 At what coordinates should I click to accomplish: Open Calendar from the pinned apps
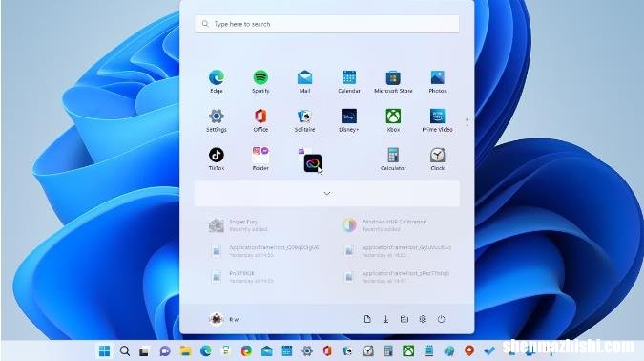349,81
